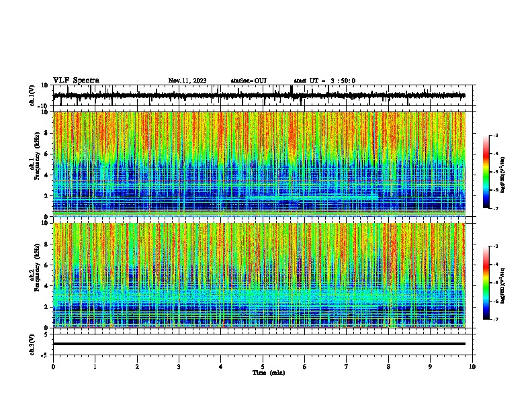Click the time axis tick label "3"
This screenshot has width=532, height=411.
click(x=179, y=367)
